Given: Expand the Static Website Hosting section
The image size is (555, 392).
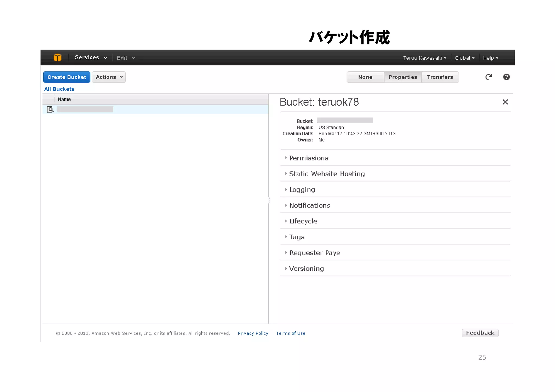Looking at the screenshot, I should [395, 174].
